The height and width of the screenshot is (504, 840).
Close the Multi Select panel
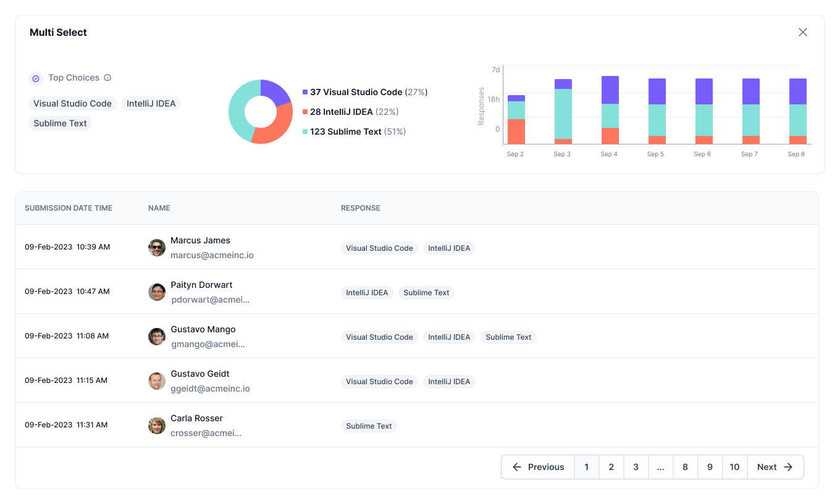[803, 32]
